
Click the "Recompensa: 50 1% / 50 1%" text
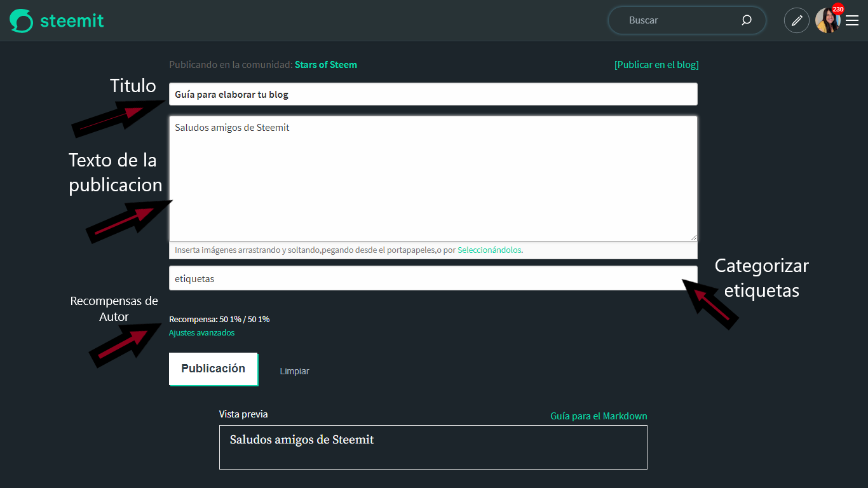tap(219, 319)
